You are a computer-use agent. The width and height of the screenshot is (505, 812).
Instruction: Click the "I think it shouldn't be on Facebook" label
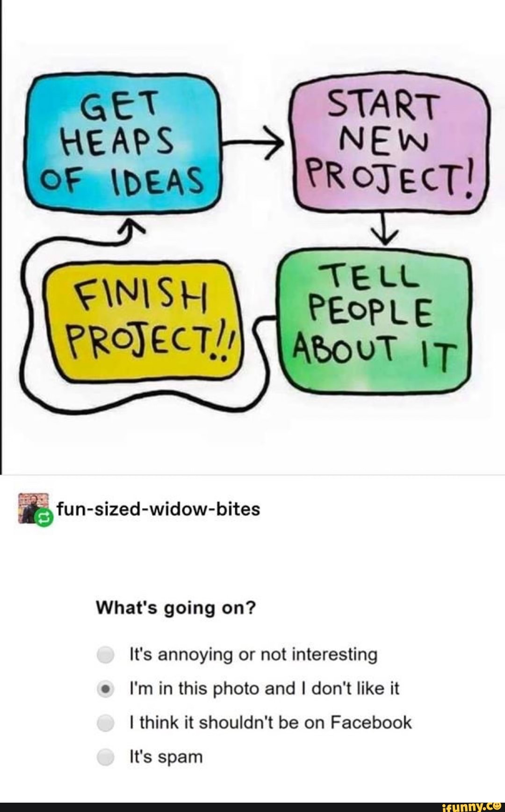coord(271,723)
